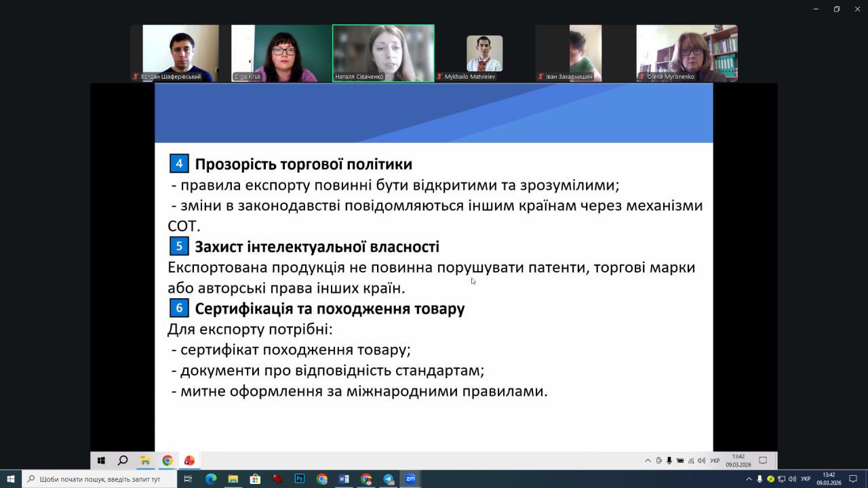Click the yellow-green icon in system tray
This screenshot has height=488, width=868.
tap(770, 479)
